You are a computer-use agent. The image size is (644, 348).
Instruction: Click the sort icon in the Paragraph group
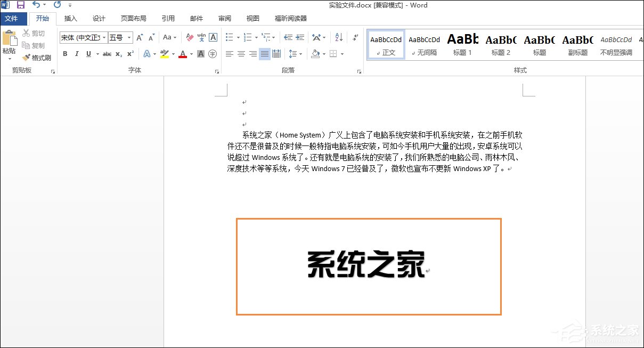click(x=338, y=37)
